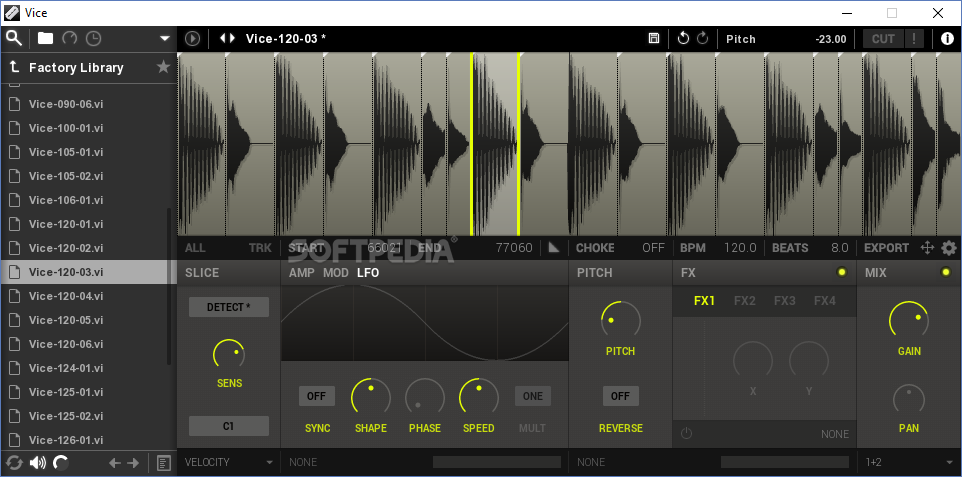Toggle the speaker audition icon
Screen dimensions: 962x477
tap(37, 462)
